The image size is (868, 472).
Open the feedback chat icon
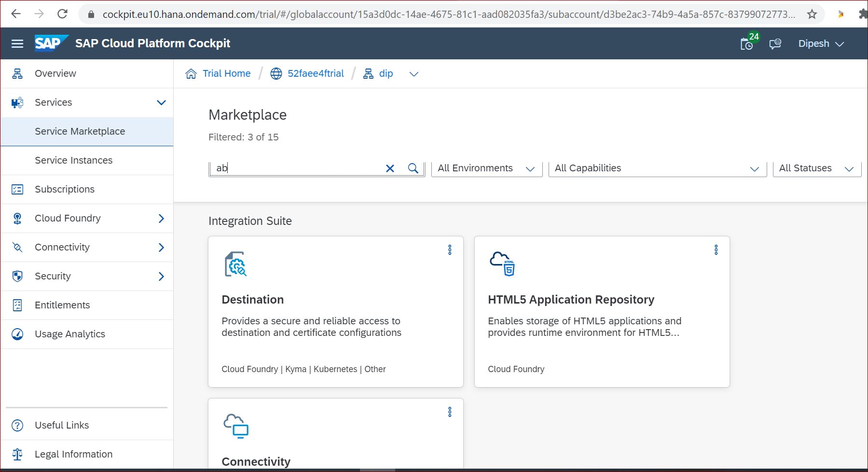pyautogui.click(x=775, y=43)
